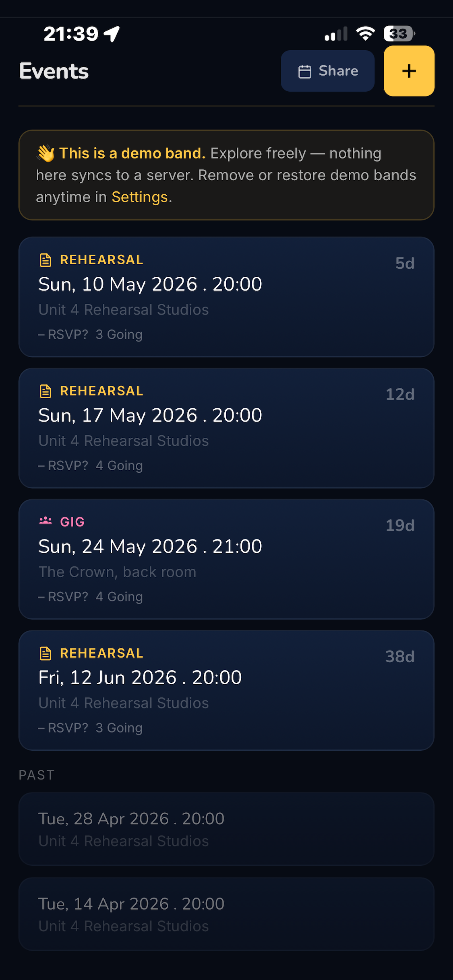Screen dimensions: 453x980
Task: Click the document icon on 12 Jun rehearsal
Action: click(x=46, y=653)
